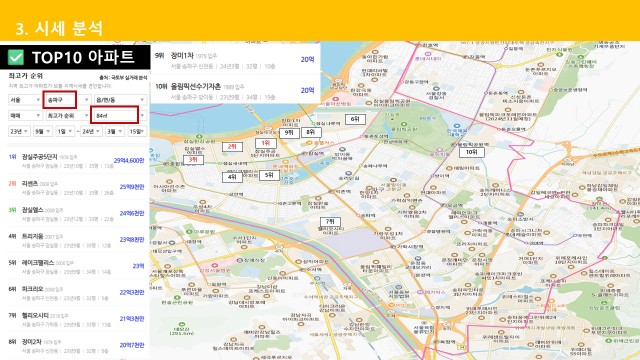Click the 22억3천만 price value

coord(132,292)
